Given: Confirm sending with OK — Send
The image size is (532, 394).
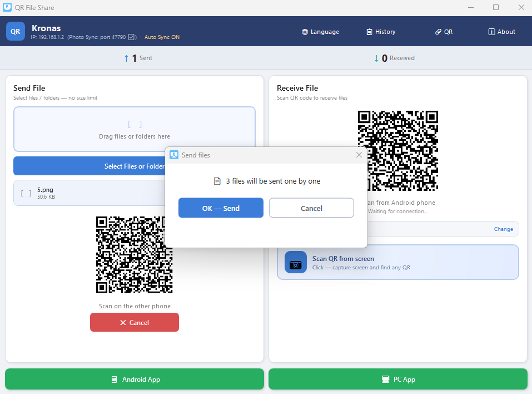Looking at the screenshot, I should [x=221, y=208].
